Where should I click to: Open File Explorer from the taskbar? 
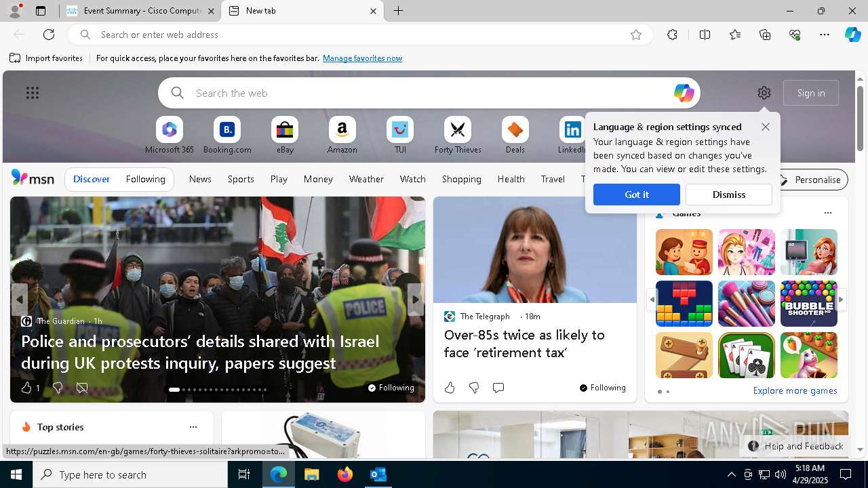click(311, 474)
